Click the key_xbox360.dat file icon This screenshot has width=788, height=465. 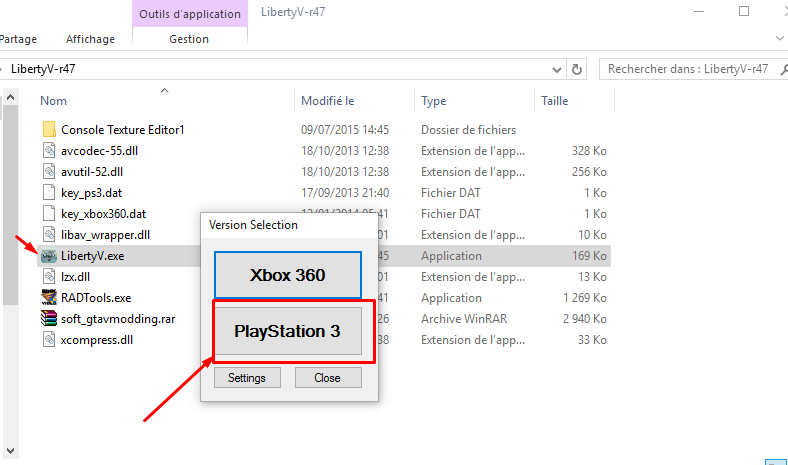click(x=49, y=214)
